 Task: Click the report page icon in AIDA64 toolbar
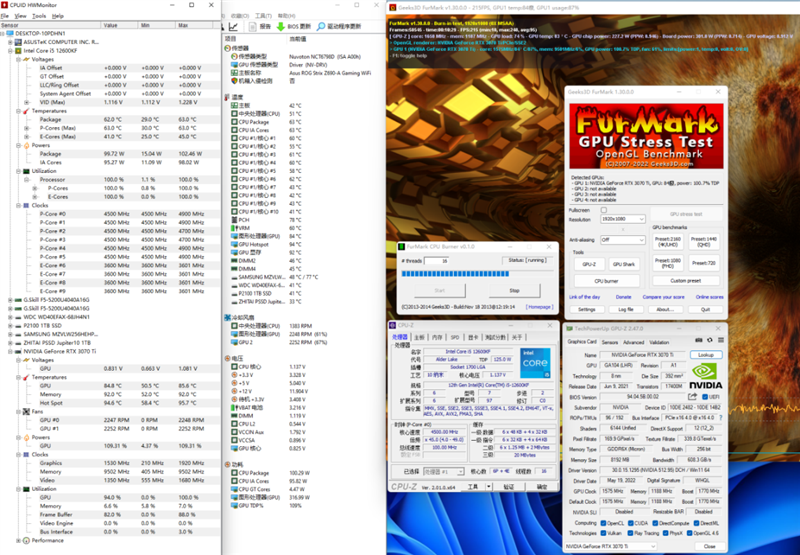click(x=253, y=27)
